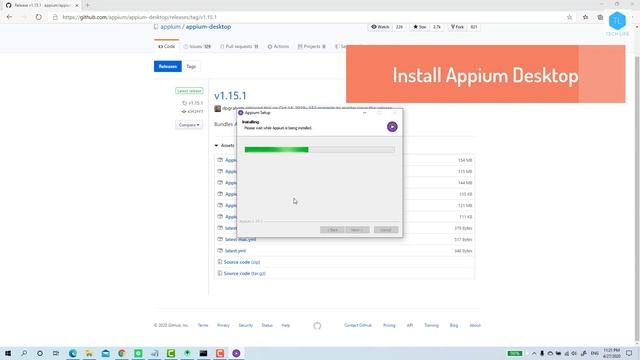Add this page to favorites star
Image resolution: width=640 pixels, height=360 pixels.
click(569, 17)
